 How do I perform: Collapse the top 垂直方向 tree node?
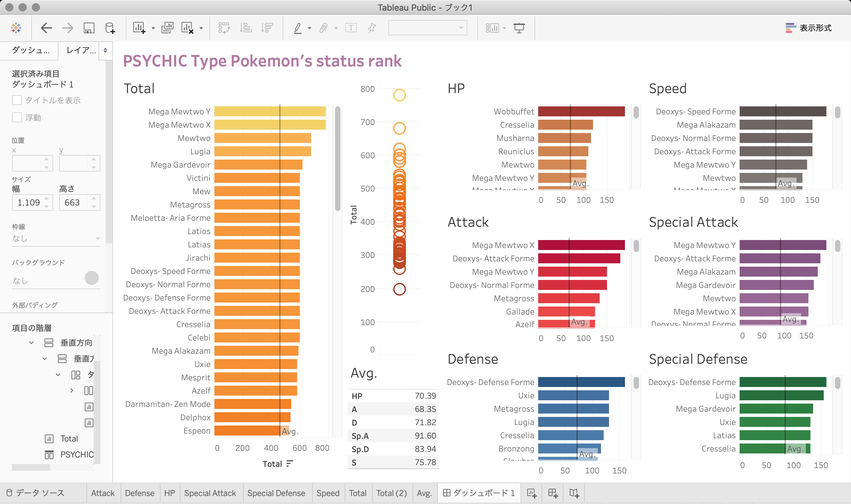tap(32, 343)
